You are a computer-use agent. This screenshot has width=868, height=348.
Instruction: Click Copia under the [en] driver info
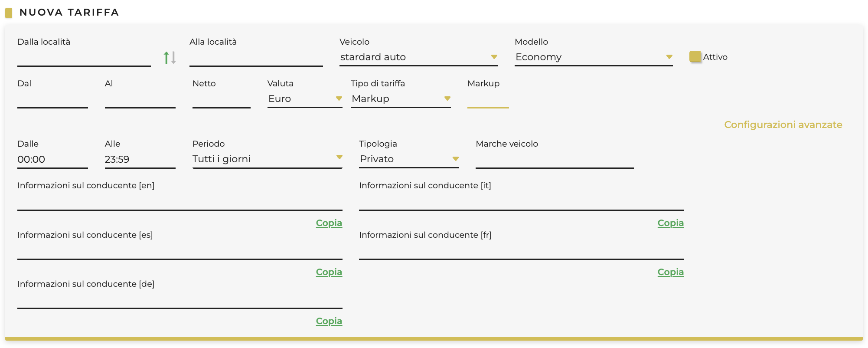(329, 223)
